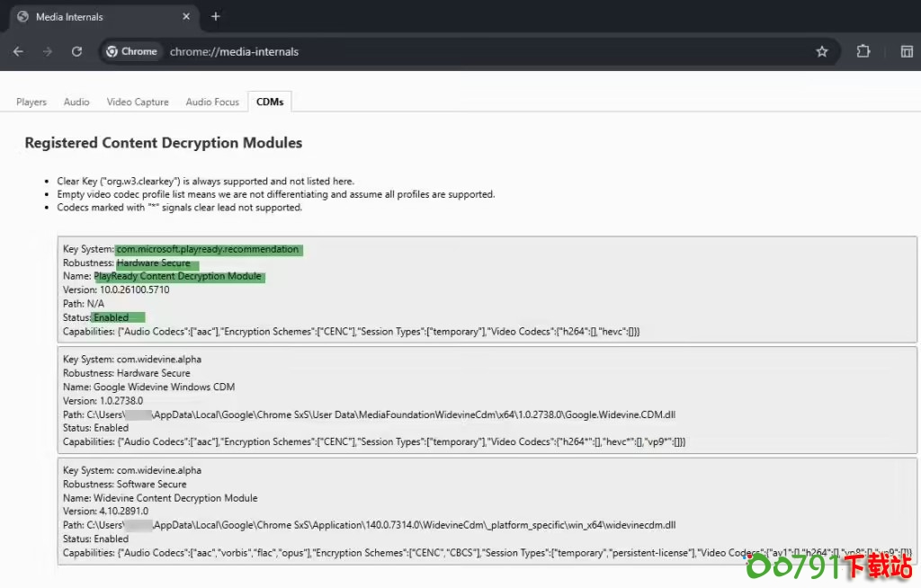Click the empty video codec profile bullet

[276, 194]
